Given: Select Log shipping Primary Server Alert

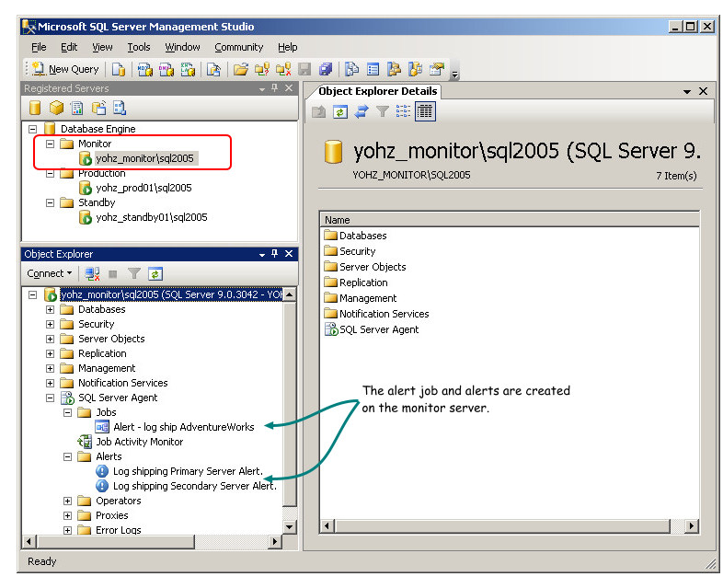Looking at the screenshot, I should (x=189, y=471).
